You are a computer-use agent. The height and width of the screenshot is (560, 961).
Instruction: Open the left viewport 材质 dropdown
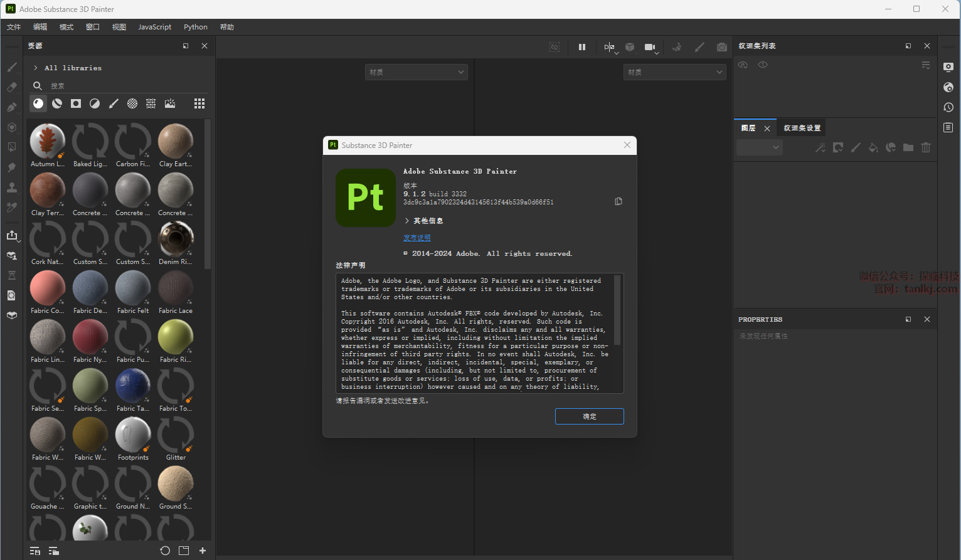[417, 72]
